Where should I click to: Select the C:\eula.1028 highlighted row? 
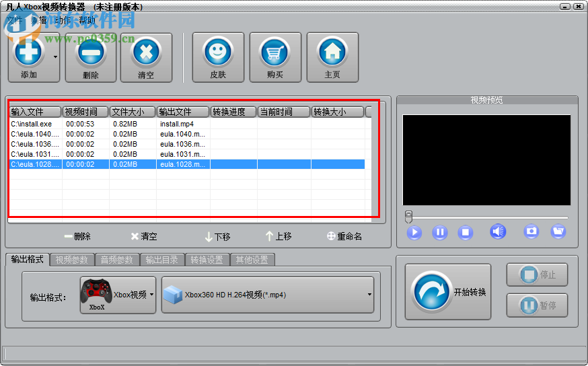pyautogui.click(x=187, y=164)
